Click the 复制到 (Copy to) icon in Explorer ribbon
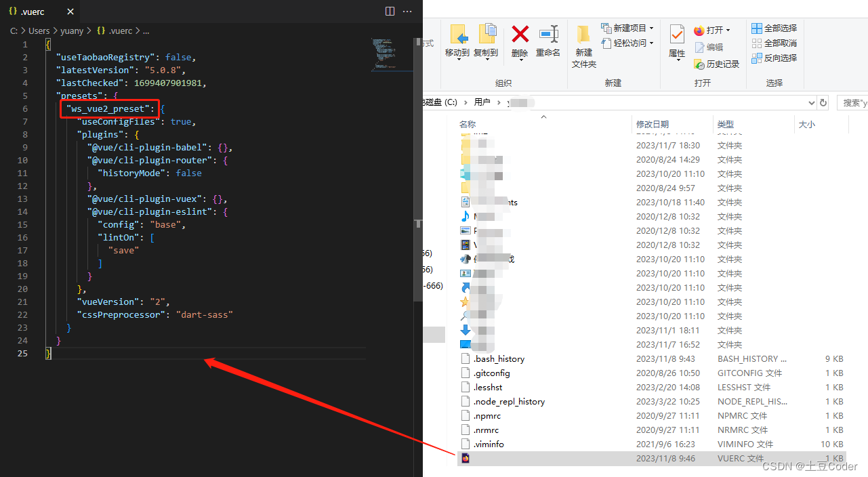 click(487, 33)
